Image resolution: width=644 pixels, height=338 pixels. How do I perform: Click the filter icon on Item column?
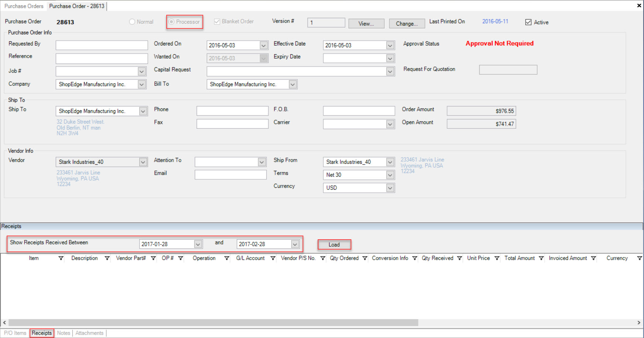61,258
